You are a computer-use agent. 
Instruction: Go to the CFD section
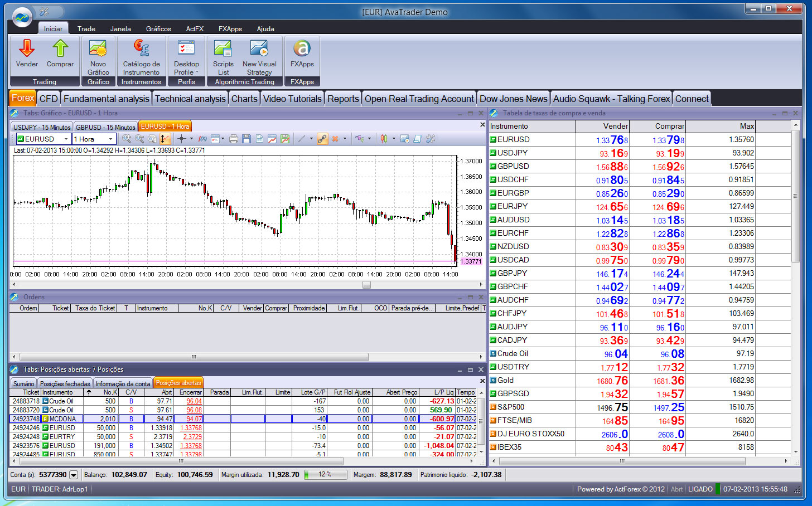click(x=49, y=99)
